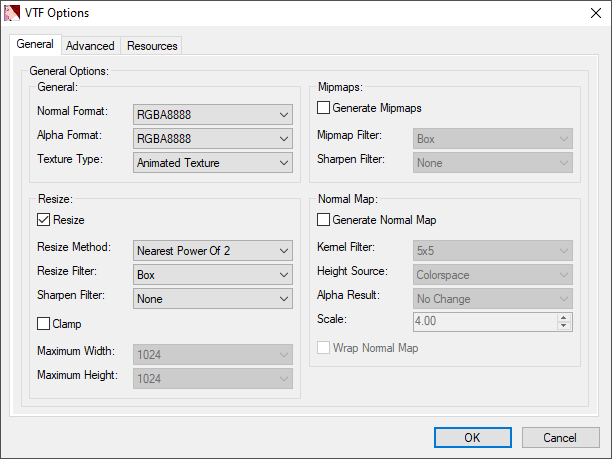The image size is (612, 459).
Task: Increase the Scale value with up arrow
Action: coord(564,317)
